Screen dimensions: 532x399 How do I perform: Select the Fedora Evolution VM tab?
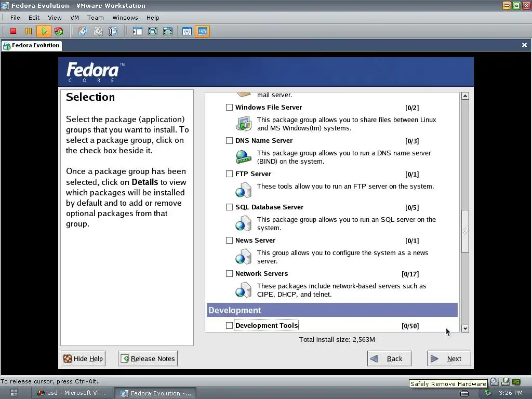32,46
